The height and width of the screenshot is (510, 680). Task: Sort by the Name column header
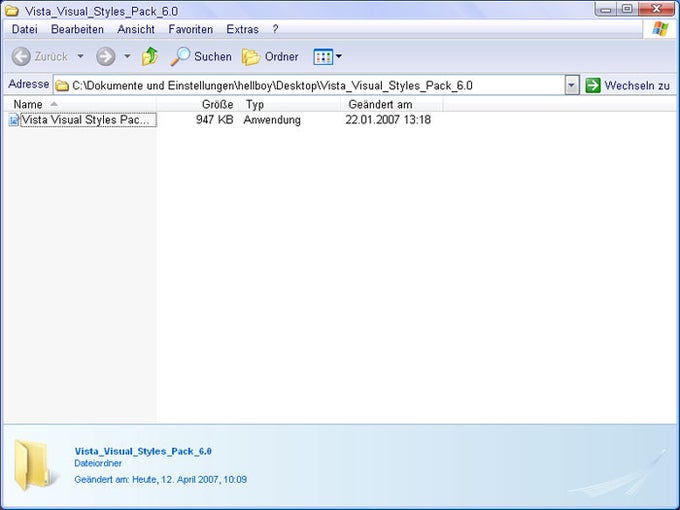pyautogui.click(x=80, y=104)
